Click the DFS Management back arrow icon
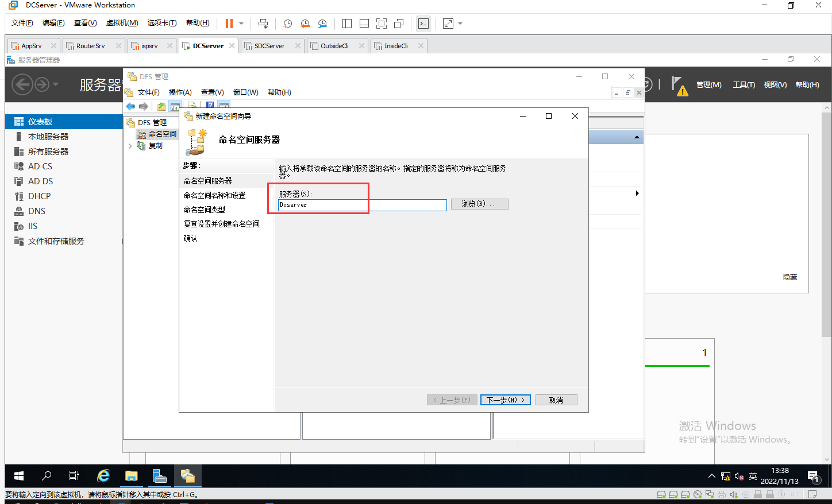Screen dimensions: 832x504 coord(130,106)
